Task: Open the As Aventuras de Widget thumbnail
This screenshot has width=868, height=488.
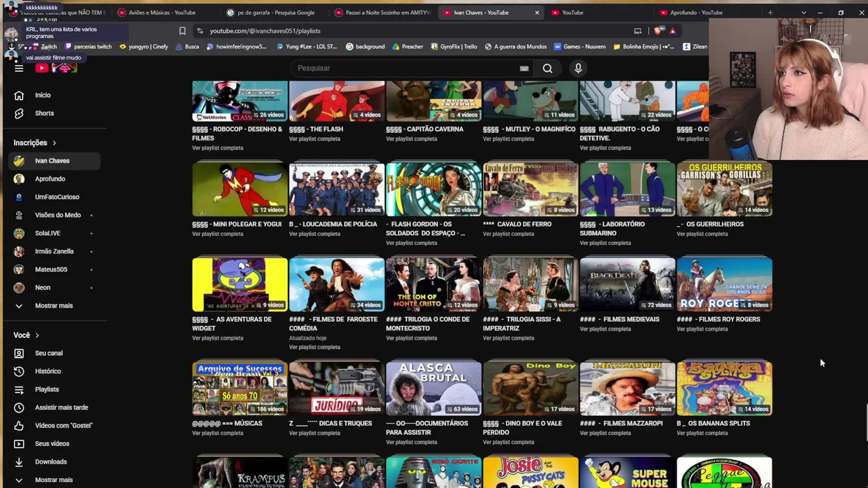Action: [239, 284]
